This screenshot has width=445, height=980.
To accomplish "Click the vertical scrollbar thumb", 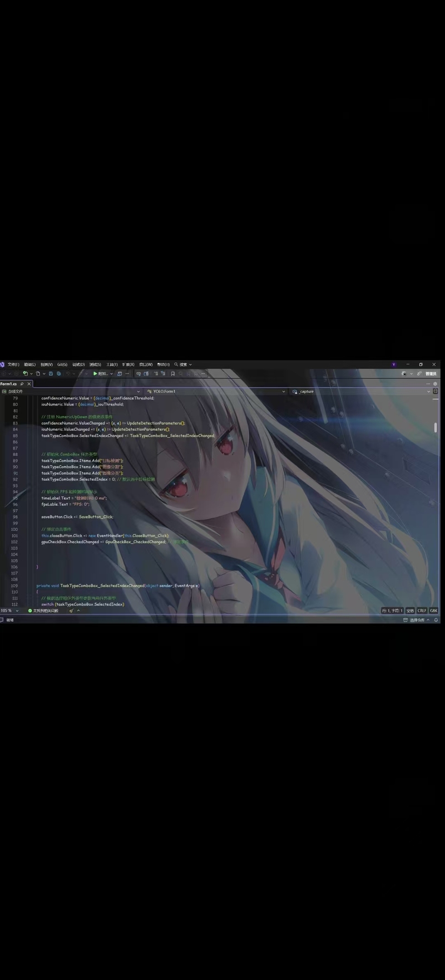I will [x=436, y=427].
